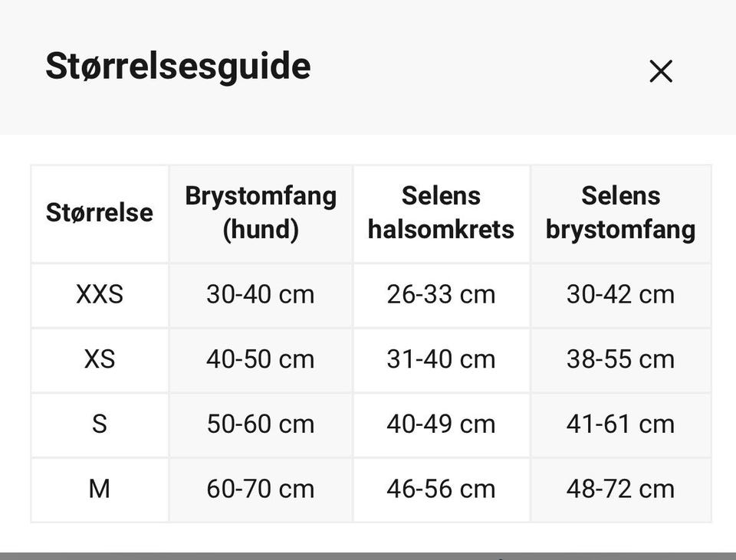This screenshot has width=736, height=560.
Task: Click the 46-56 cm neck value
Action: click(442, 490)
